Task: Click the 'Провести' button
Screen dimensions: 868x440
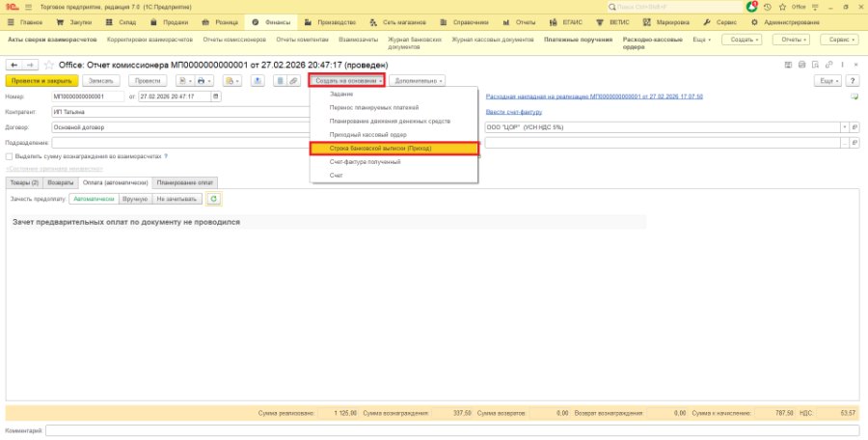Action: click(148, 81)
